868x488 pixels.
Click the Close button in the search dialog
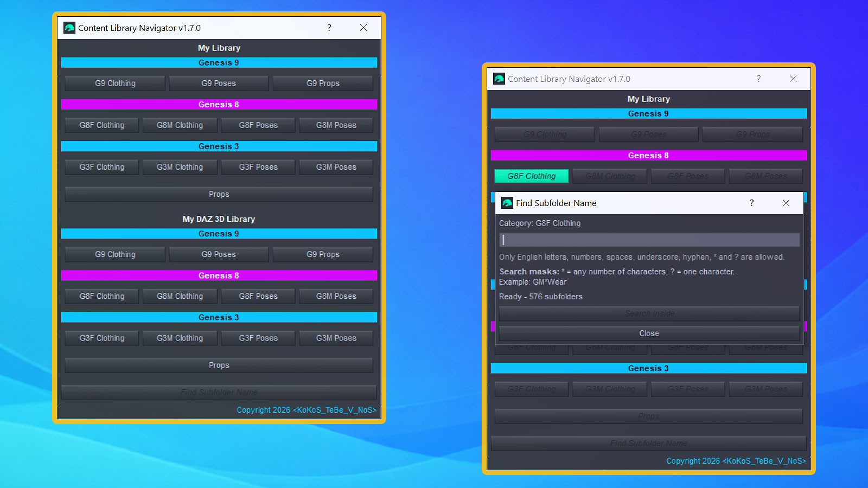(x=649, y=333)
